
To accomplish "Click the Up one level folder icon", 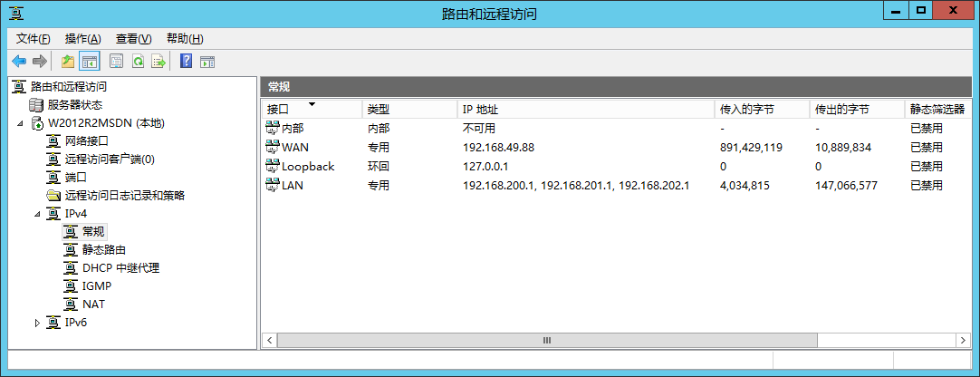I will click(x=68, y=62).
